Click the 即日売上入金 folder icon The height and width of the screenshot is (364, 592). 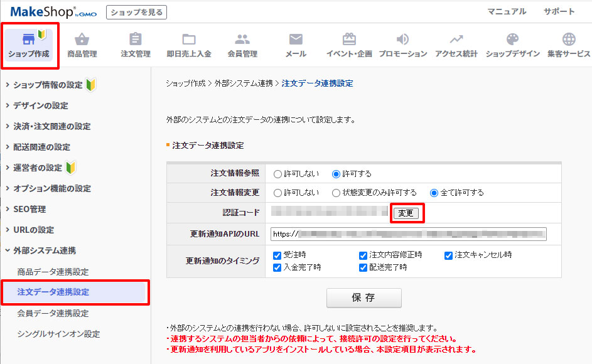pos(189,40)
